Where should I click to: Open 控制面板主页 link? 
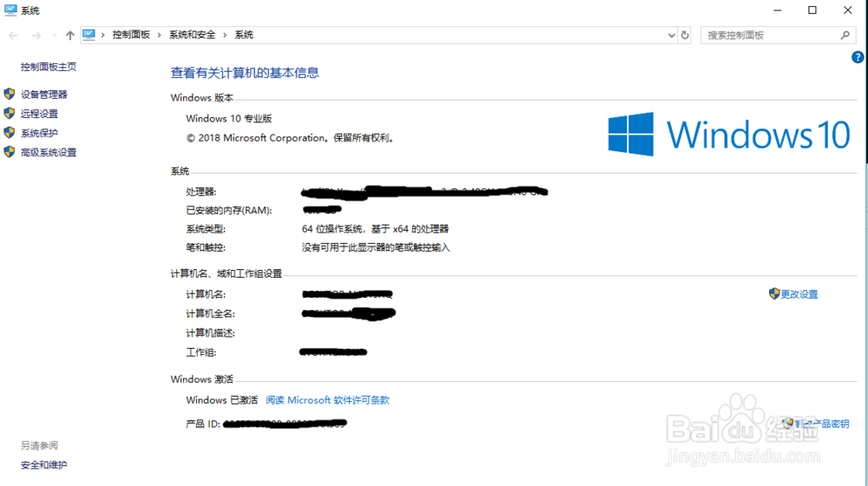coord(49,67)
